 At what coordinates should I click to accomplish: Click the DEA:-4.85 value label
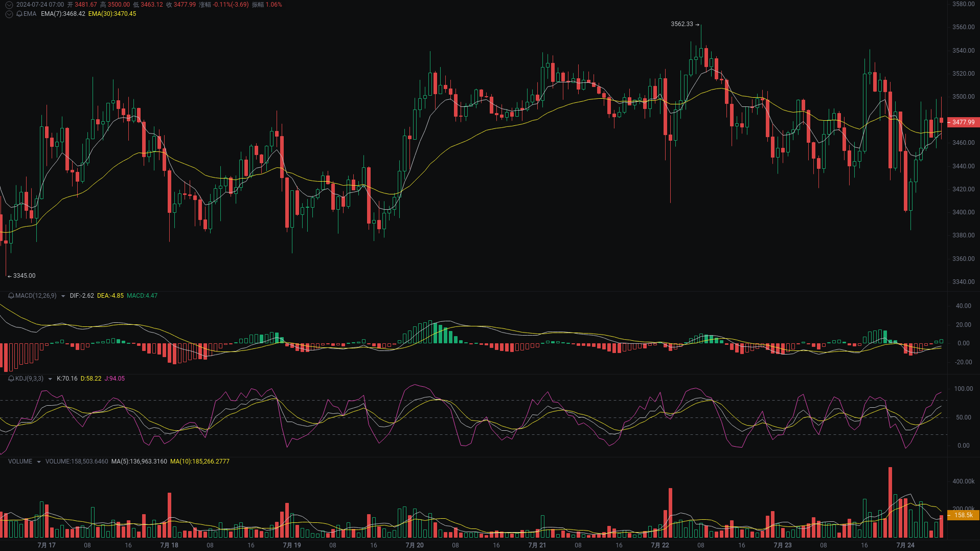[x=111, y=296]
